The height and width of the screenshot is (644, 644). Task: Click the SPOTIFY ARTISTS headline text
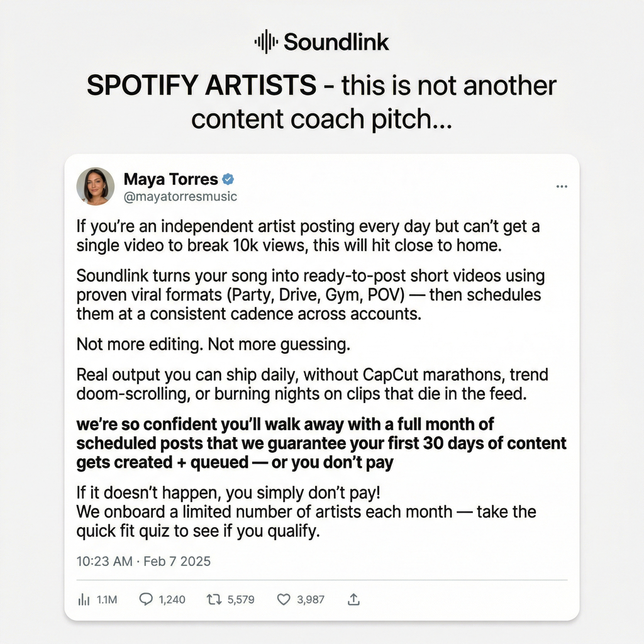(202, 86)
